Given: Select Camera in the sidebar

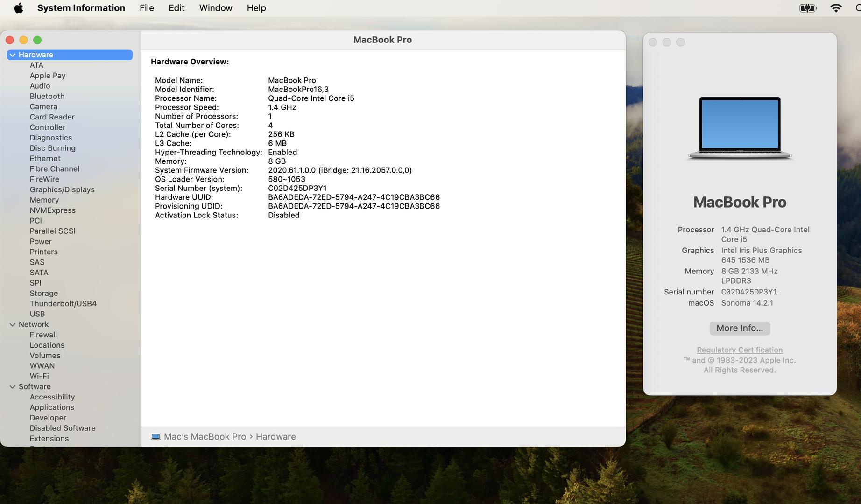Looking at the screenshot, I should [x=43, y=107].
